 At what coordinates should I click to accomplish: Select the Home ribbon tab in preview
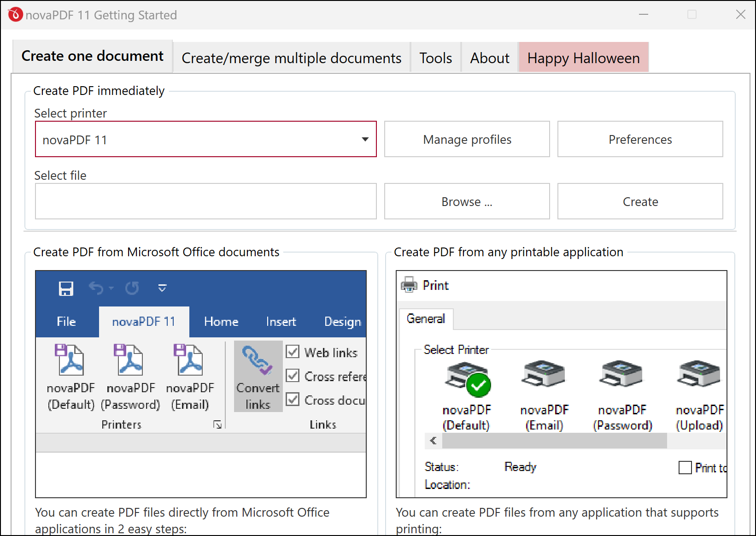click(x=221, y=321)
